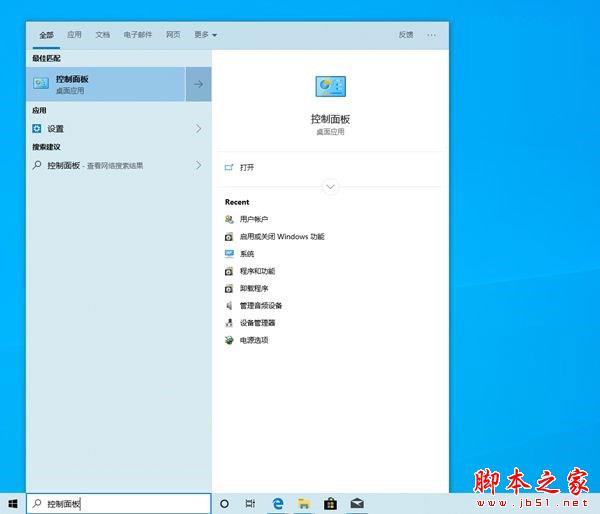600x514 pixels.
Task: Open Mail app from taskbar
Action: pos(357,504)
